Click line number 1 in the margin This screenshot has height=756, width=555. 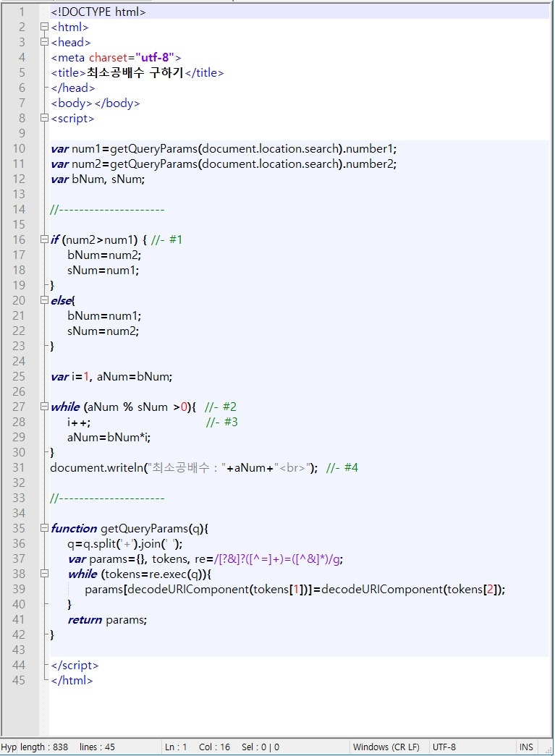[x=21, y=12]
